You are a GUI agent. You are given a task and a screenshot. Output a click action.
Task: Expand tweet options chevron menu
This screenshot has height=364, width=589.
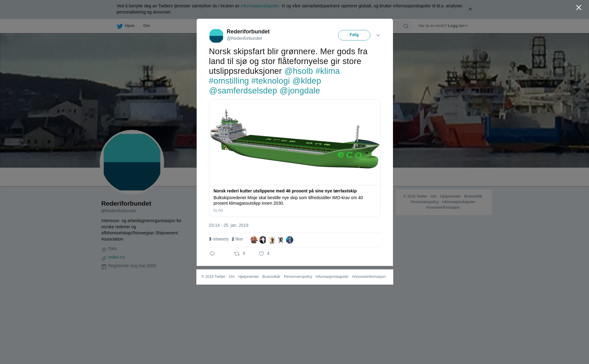[378, 36]
